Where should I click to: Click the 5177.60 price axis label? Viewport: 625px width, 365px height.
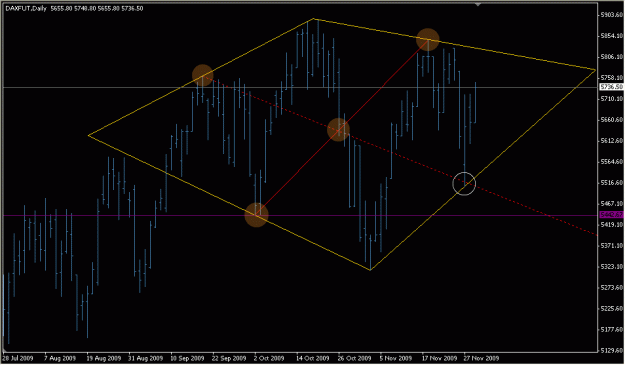point(612,330)
